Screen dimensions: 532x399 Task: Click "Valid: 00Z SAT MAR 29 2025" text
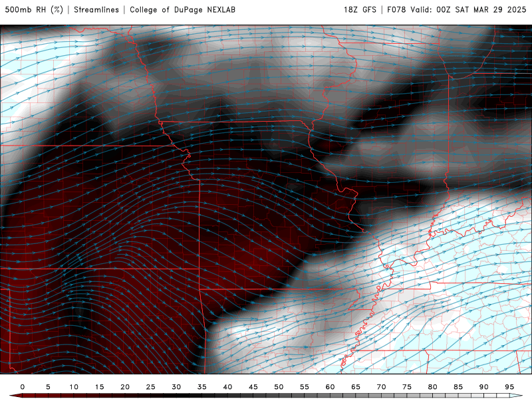coord(468,9)
